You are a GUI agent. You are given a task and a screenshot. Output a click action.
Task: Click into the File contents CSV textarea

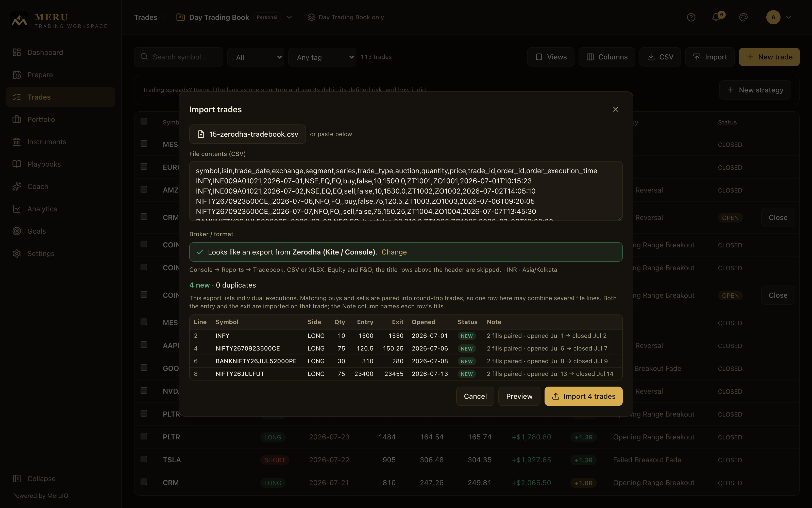pos(406,191)
